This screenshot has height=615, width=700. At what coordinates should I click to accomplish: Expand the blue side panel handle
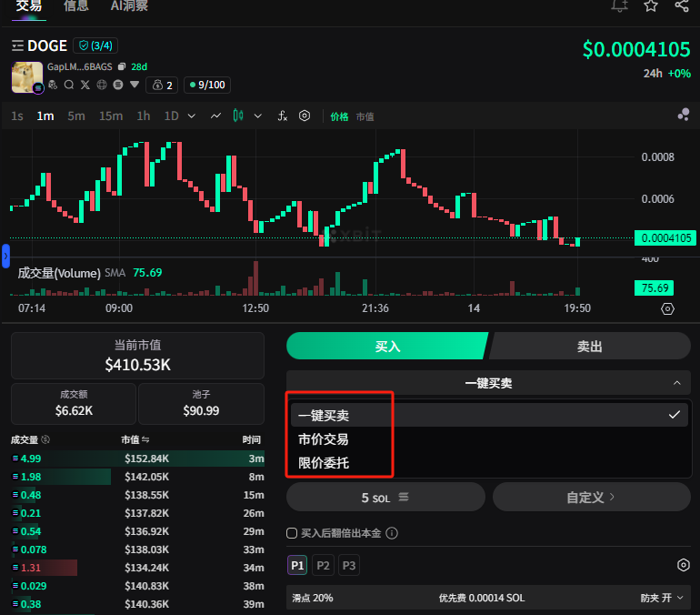[x=5, y=256]
